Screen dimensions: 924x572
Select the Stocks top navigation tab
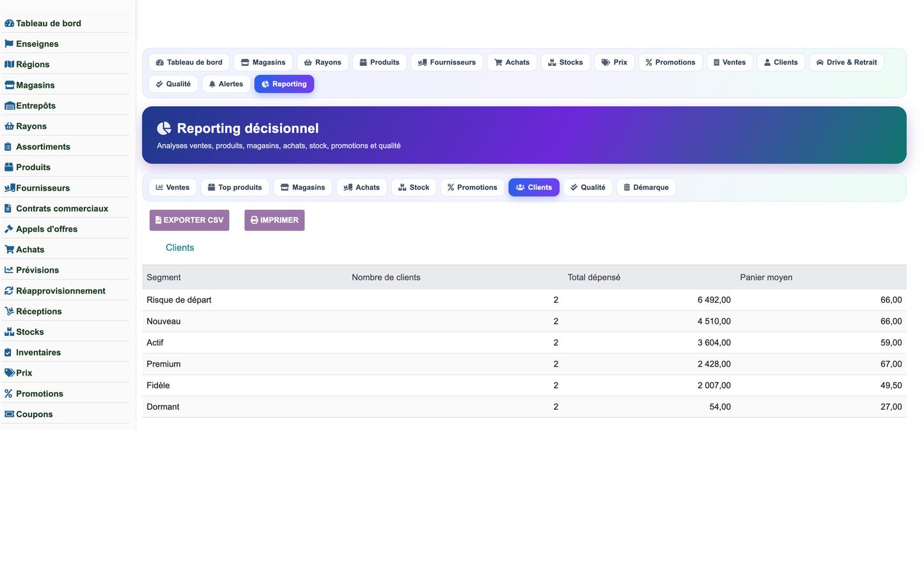pos(566,63)
